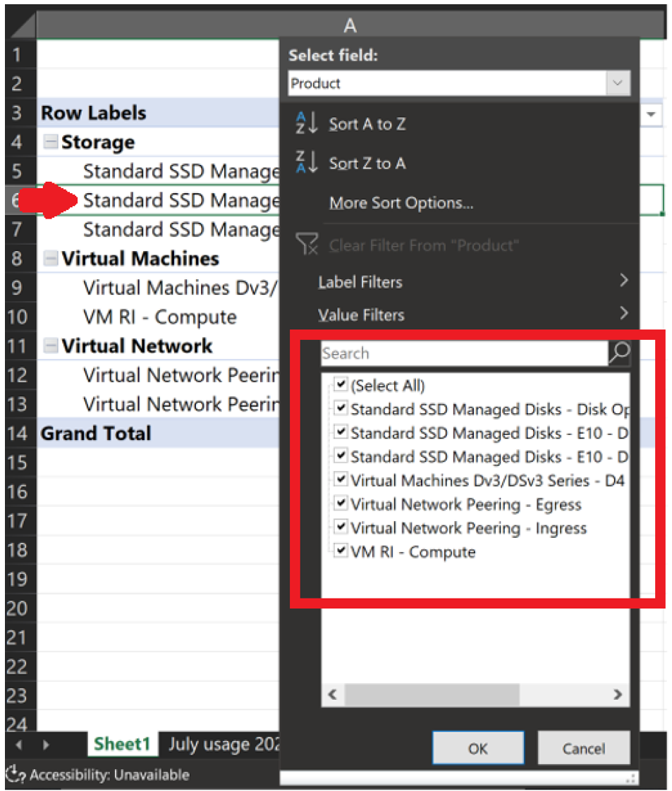672x791 pixels.
Task: Click the scroll left arrow in filter list
Action: click(x=332, y=694)
